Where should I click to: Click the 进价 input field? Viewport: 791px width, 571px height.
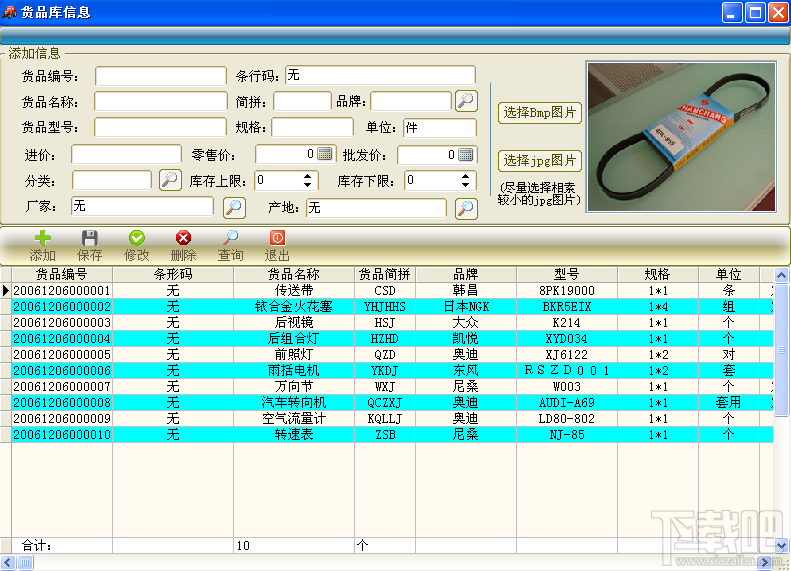pyautogui.click(x=126, y=154)
